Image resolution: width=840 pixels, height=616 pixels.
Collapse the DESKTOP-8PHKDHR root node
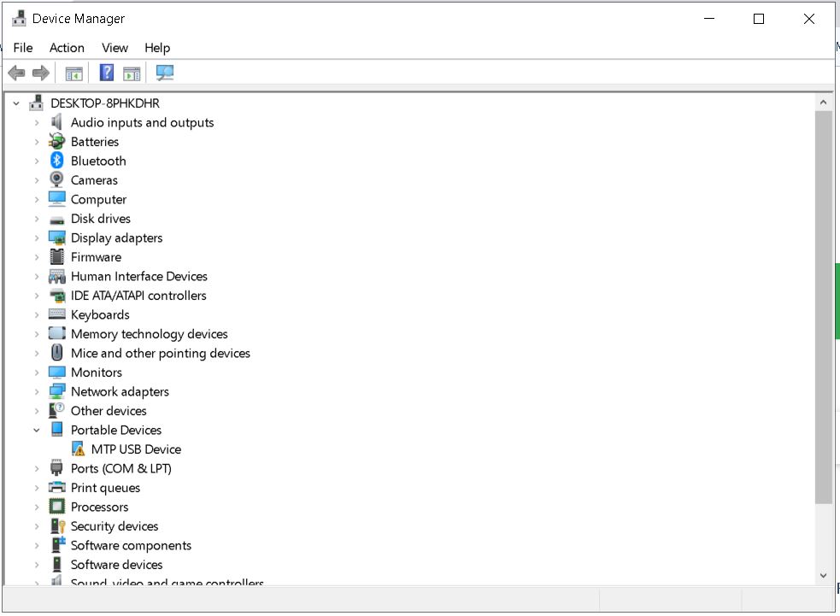16,103
